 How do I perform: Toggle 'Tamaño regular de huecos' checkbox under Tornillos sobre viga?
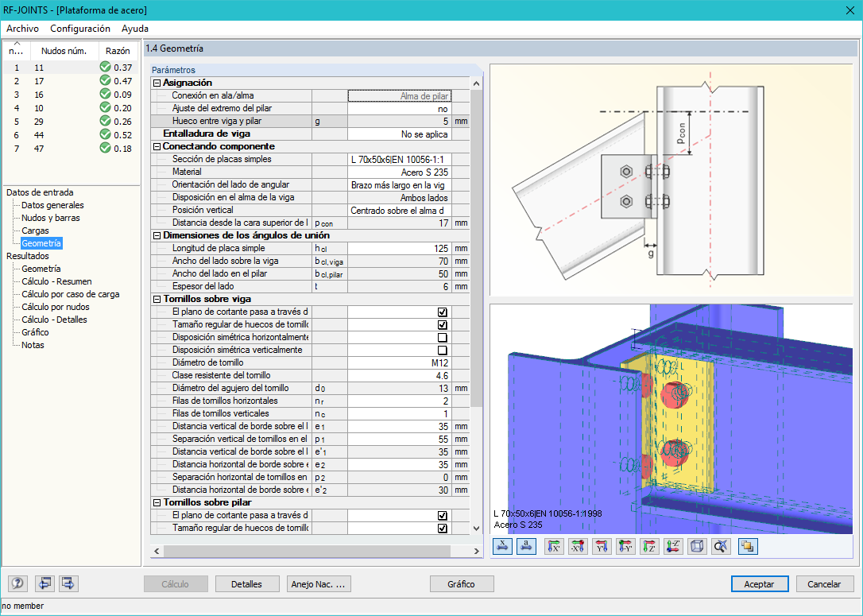point(442,325)
